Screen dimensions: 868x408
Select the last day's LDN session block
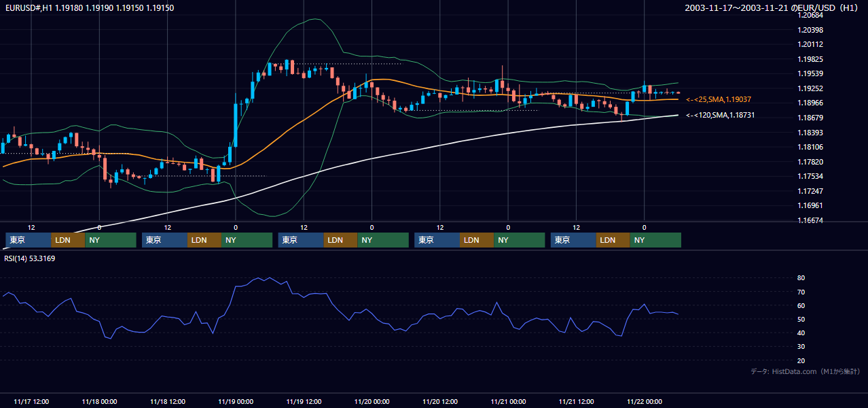pyautogui.click(x=613, y=240)
